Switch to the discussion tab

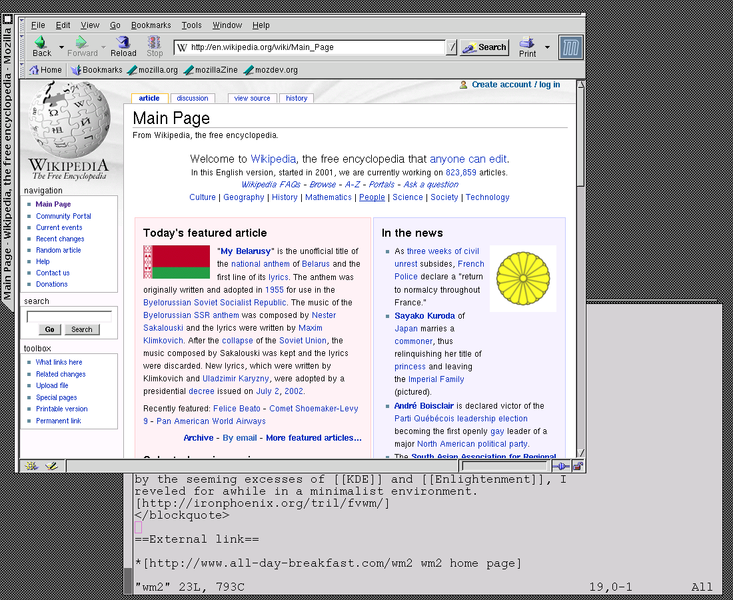coord(193,98)
